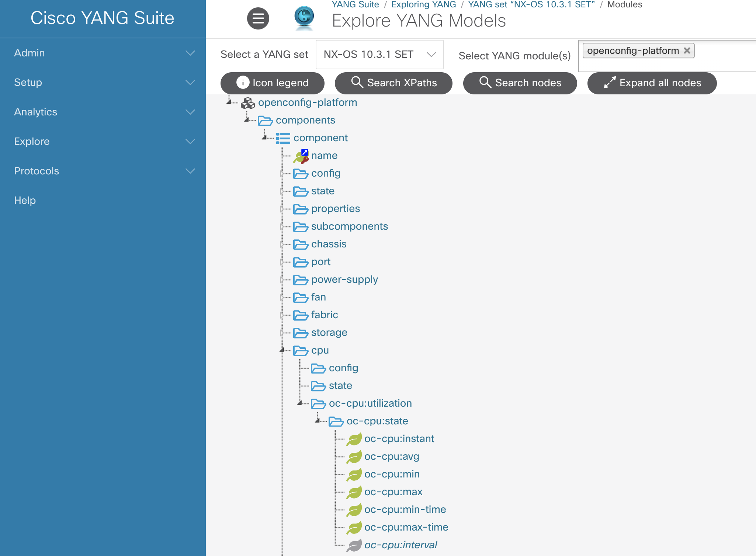Collapse the oc-cpu:state node

318,420
